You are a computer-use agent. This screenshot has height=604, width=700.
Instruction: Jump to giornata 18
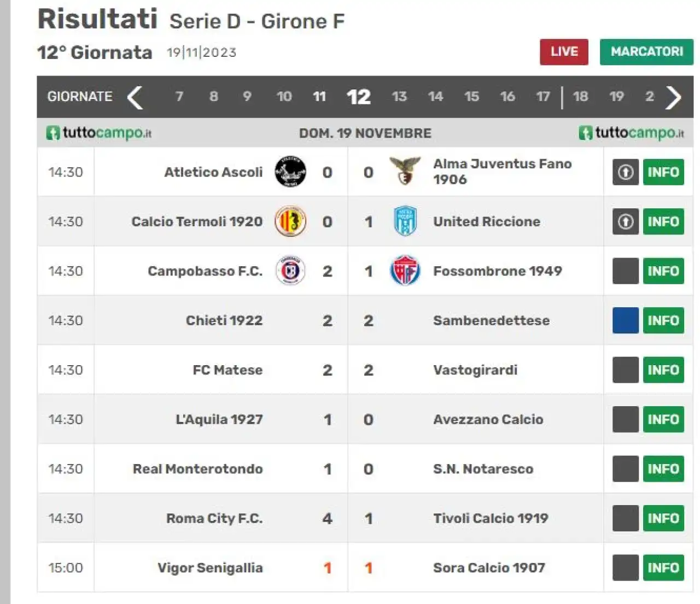pos(580,97)
